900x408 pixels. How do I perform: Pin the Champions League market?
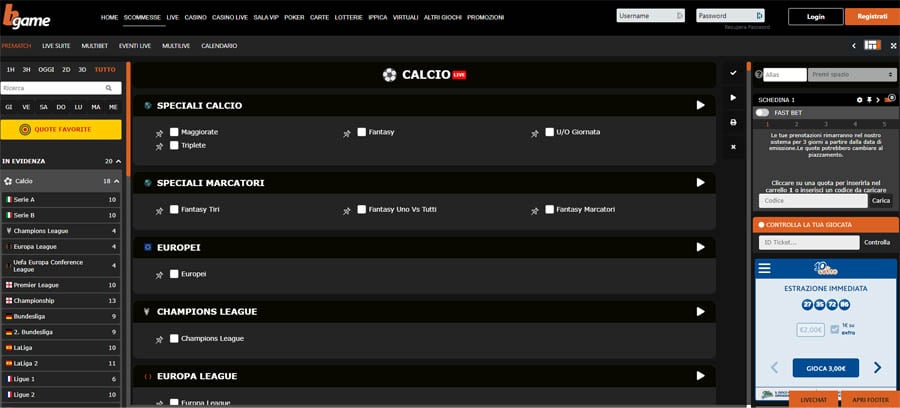point(159,340)
